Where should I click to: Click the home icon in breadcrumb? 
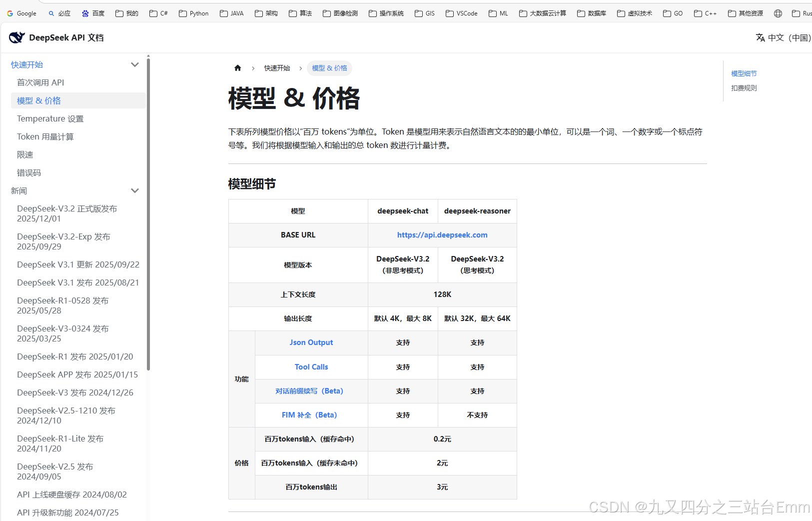[238, 68]
